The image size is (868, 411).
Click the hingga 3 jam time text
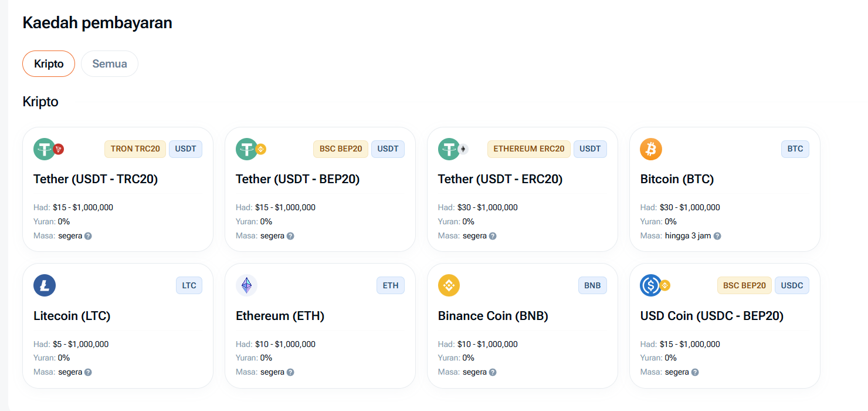pos(687,236)
